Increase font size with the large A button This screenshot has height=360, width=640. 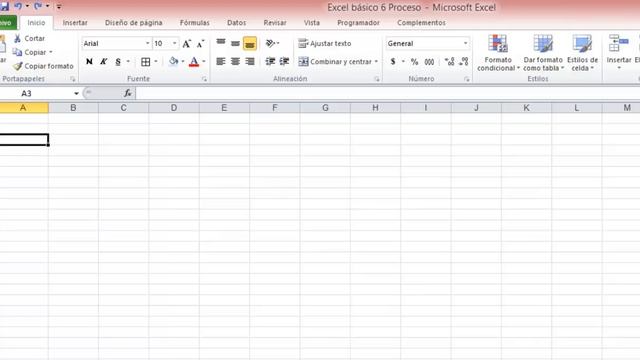[x=187, y=43]
